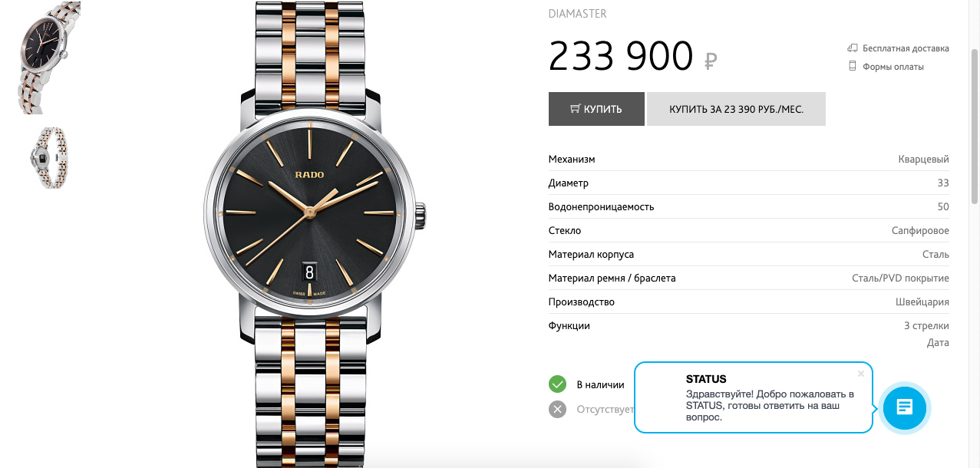Click the 233 900 price text
This screenshot has width=980, height=468.
click(621, 56)
